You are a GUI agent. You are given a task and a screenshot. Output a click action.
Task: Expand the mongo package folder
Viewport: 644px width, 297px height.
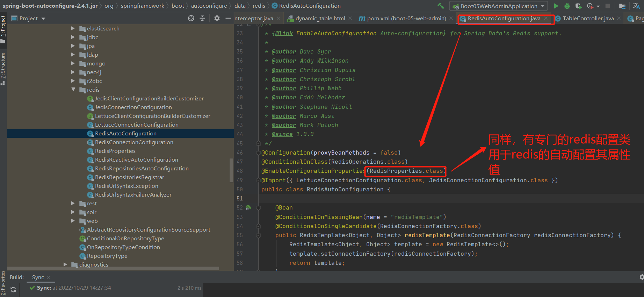pos(73,63)
